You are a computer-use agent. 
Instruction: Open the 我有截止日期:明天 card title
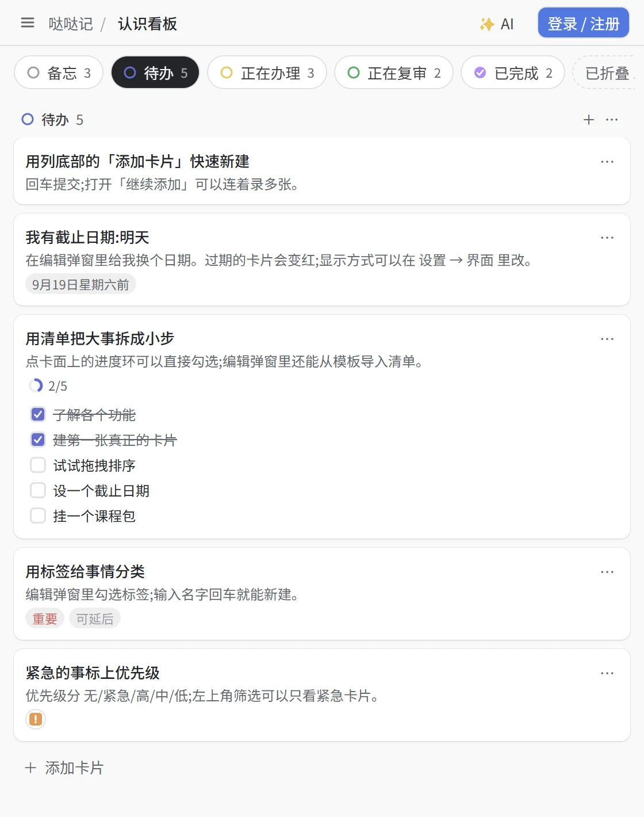87,238
